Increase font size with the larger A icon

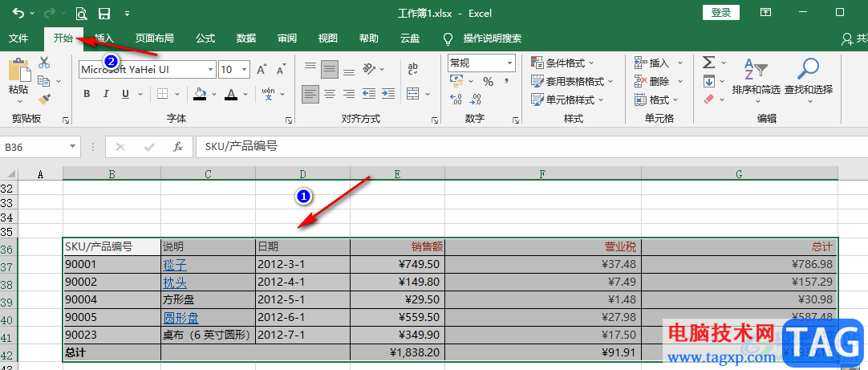click(x=262, y=69)
